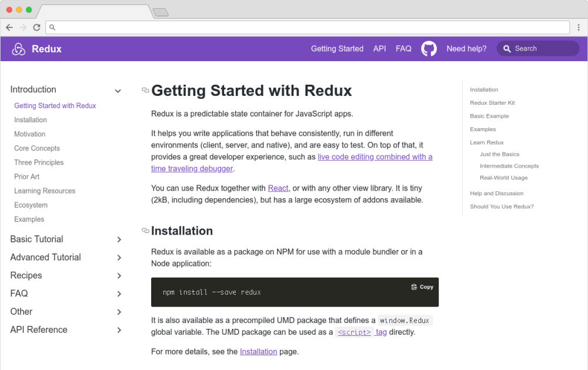The height and width of the screenshot is (370, 588).
Task: Open the GitHub repository icon
Action: click(x=429, y=49)
